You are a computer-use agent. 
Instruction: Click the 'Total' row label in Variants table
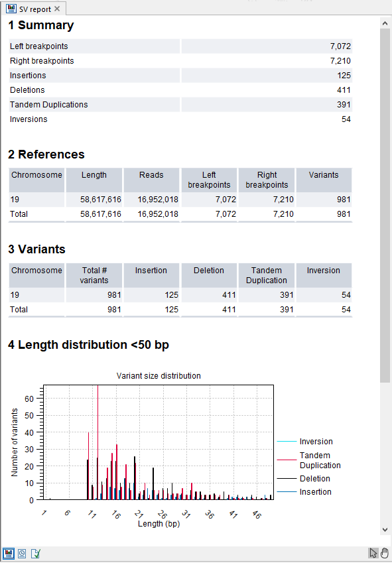pyautogui.click(x=19, y=310)
